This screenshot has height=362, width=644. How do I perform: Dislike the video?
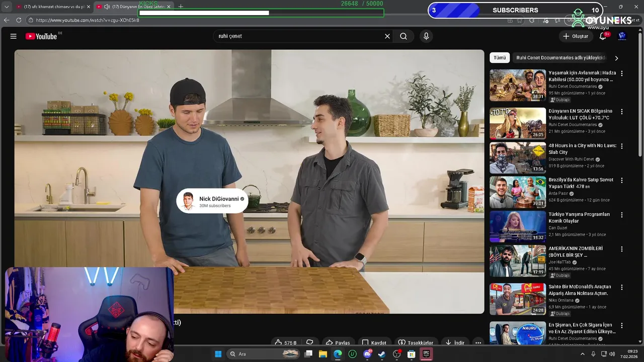(x=310, y=343)
